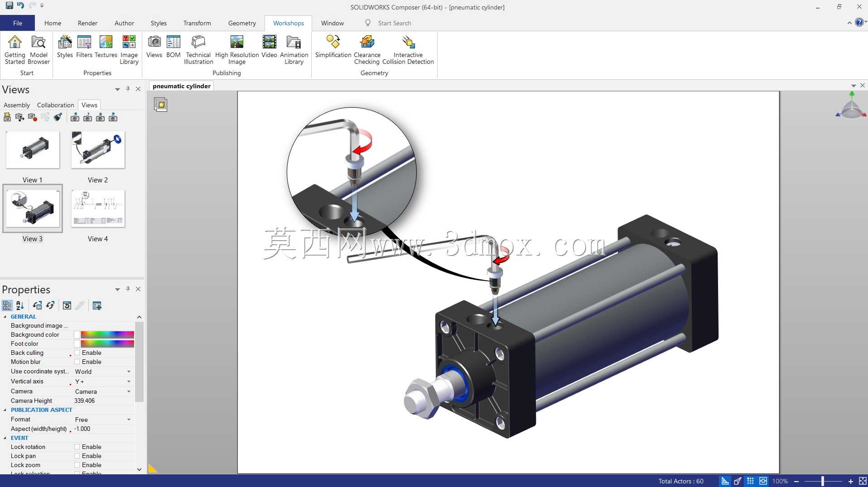Open the Camera dropdown

tap(129, 392)
